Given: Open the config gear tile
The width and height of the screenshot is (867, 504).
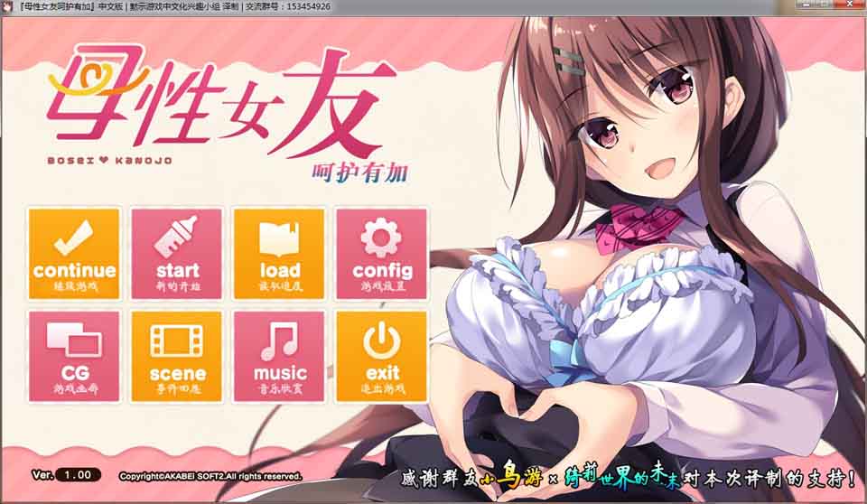Looking at the screenshot, I should tap(381, 254).
